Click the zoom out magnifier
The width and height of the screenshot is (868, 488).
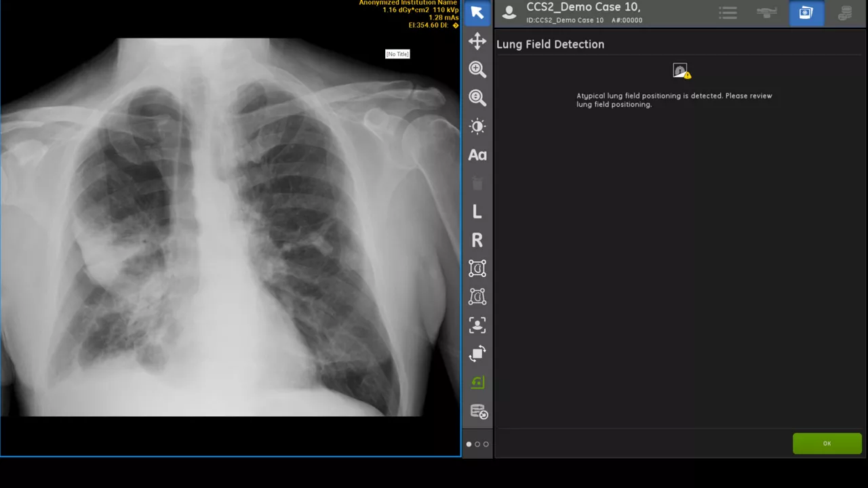477,98
